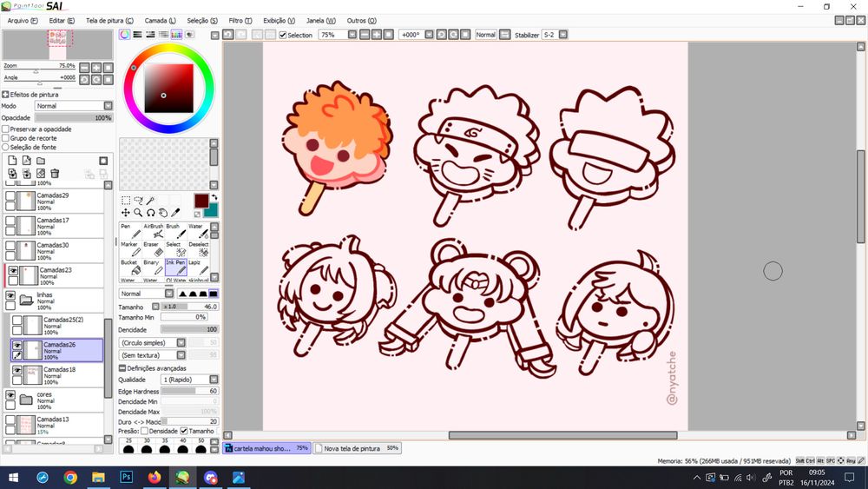Open the (Circulo simples) brush shape dropdown
The image size is (868, 489).
coord(181,343)
